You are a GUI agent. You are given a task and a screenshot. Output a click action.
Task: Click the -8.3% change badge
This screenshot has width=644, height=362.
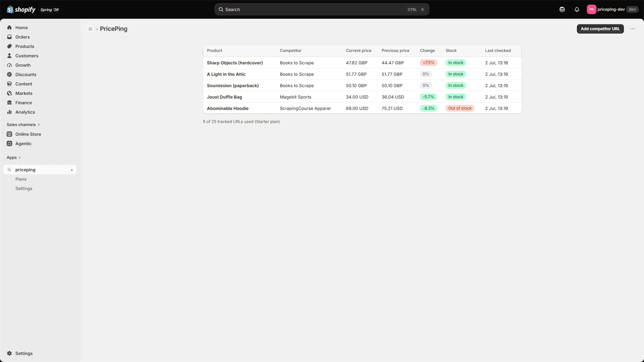(x=428, y=108)
